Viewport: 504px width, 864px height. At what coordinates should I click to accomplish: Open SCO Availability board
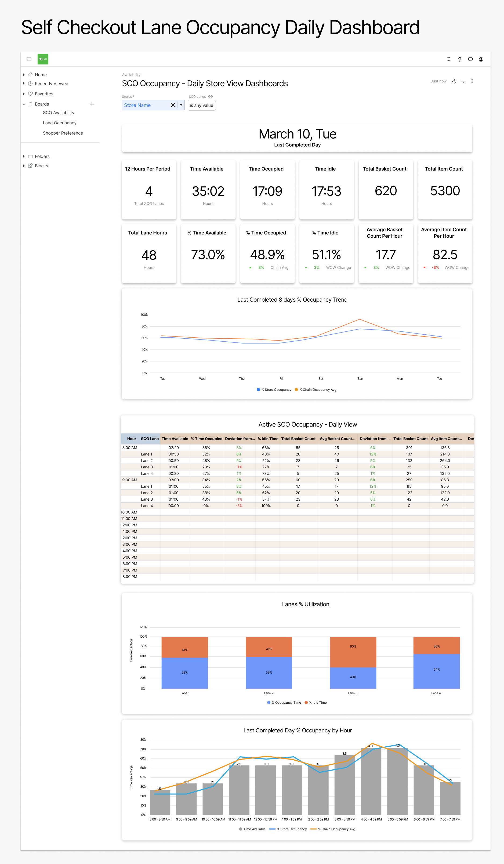tap(59, 113)
